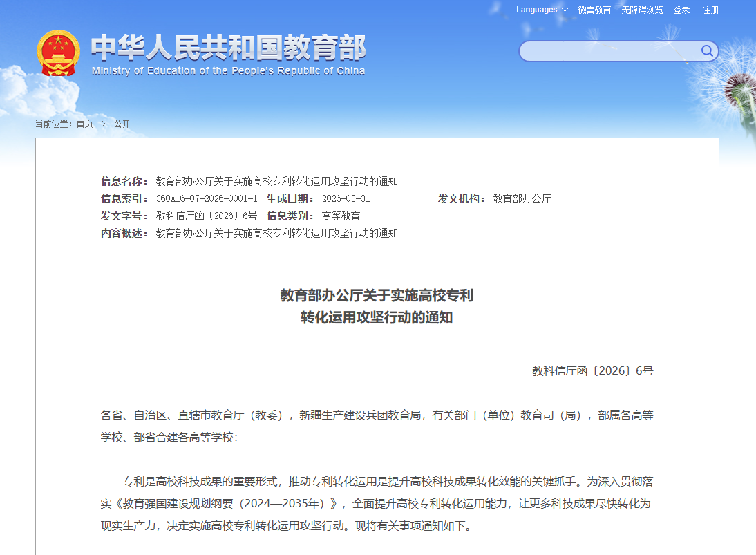Select the index number 360A16-07-2026-0001-1
Screen dimensions: 756x555
[x=207, y=198]
